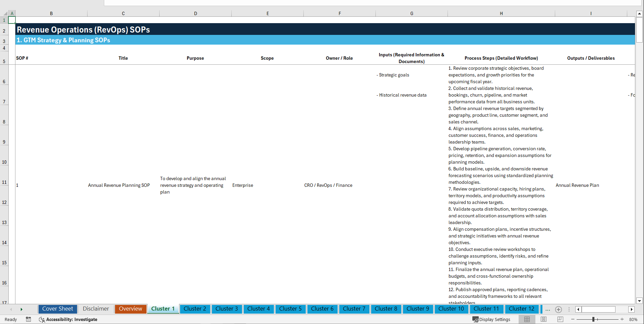Select column I header
Screen dimensions: 644x324
point(591,13)
